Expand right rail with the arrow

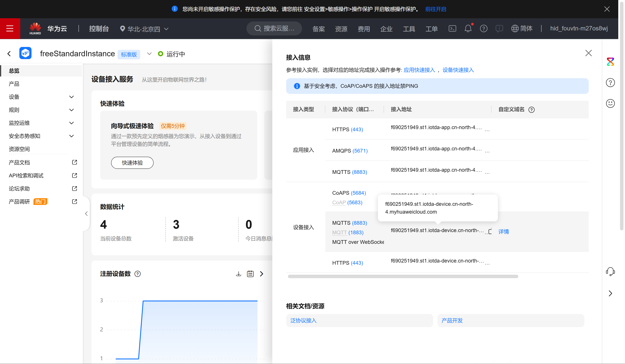[610, 293]
